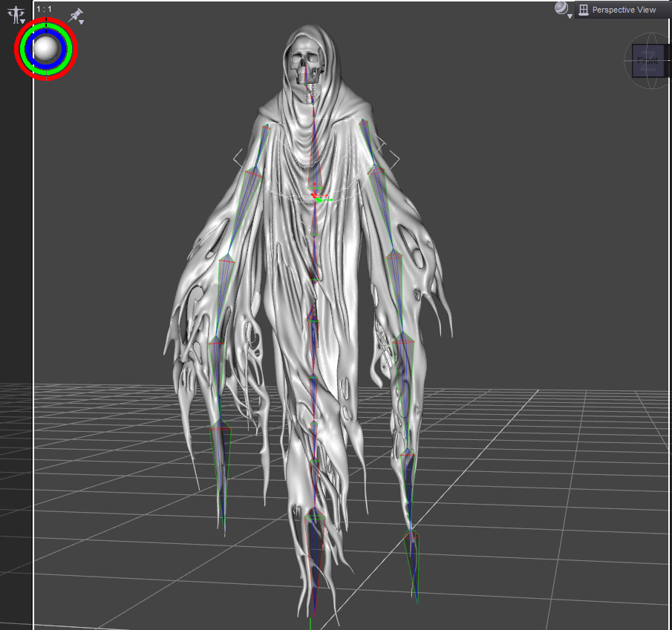The image size is (672, 630).
Task: Open the figure pose tool menu icon
Action: pos(16,15)
